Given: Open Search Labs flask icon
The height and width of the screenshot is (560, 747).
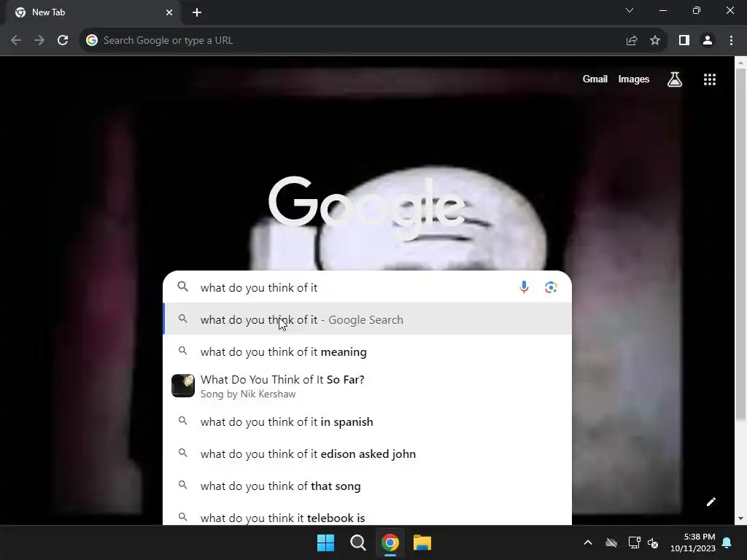Looking at the screenshot, I should click(675, 79).
